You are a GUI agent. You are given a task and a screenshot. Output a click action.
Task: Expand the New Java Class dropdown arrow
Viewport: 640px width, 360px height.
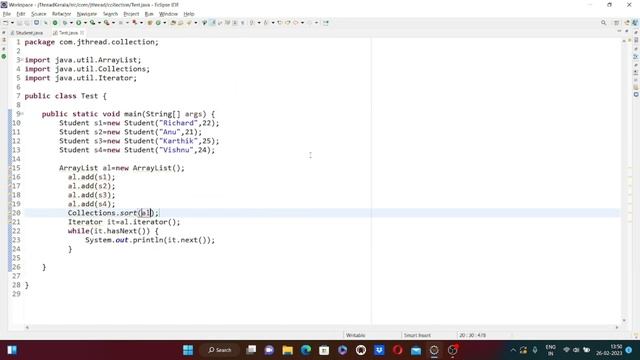click(x=164, y=23)
